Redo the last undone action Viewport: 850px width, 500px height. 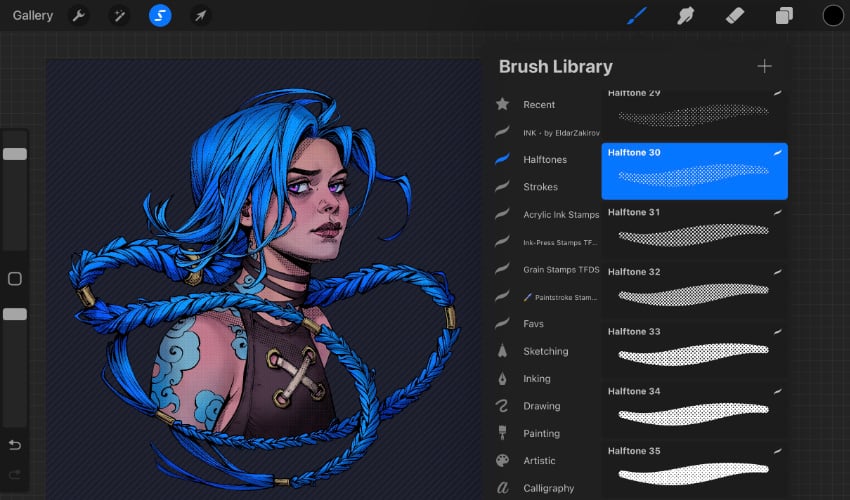click(15, 475)
